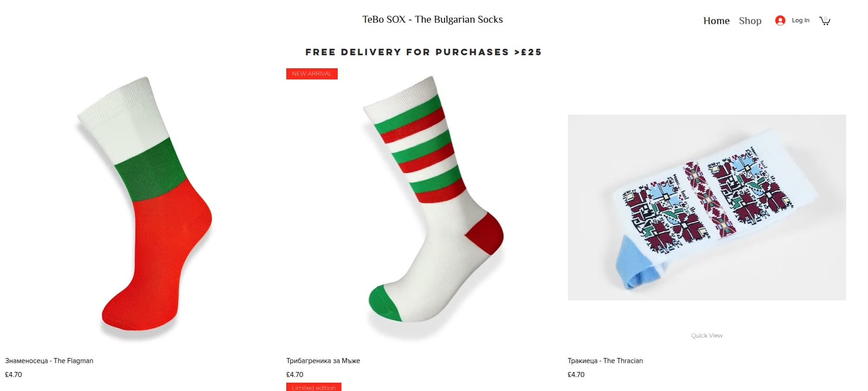Open the shopping cart icon
868x391 pixels.
(x=824, y=20)
